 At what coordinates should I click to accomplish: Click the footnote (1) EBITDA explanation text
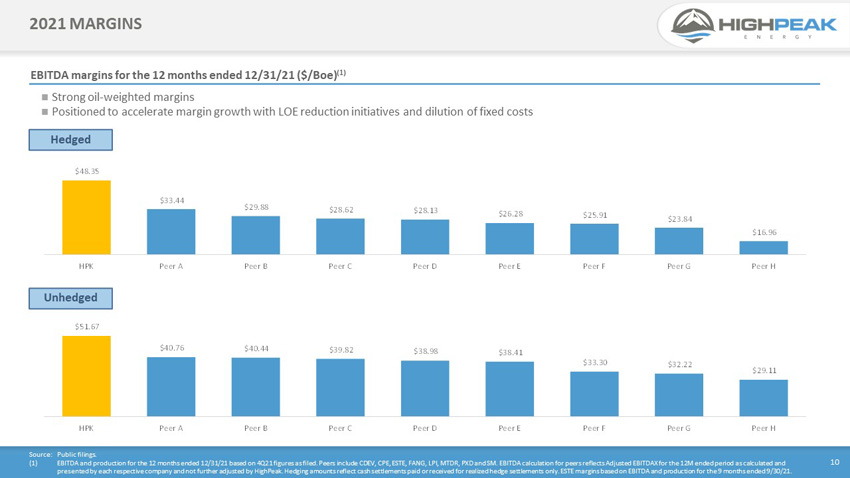click(x=424, y=467)
